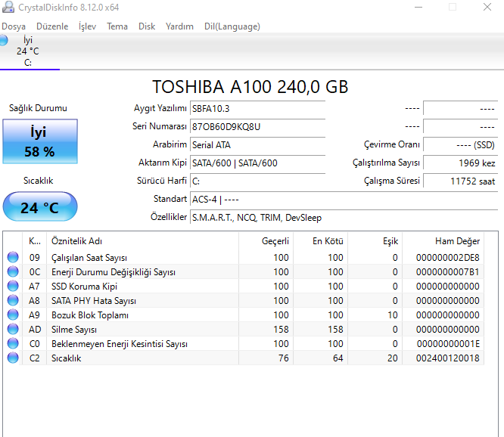
Task: Click the İyi 58 % health status button
Action: tap(40, 141)
